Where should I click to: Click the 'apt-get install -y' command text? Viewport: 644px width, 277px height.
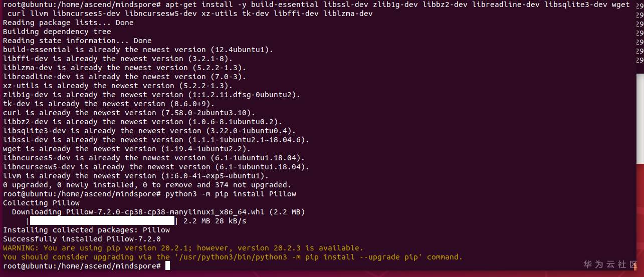pos(204,5)
